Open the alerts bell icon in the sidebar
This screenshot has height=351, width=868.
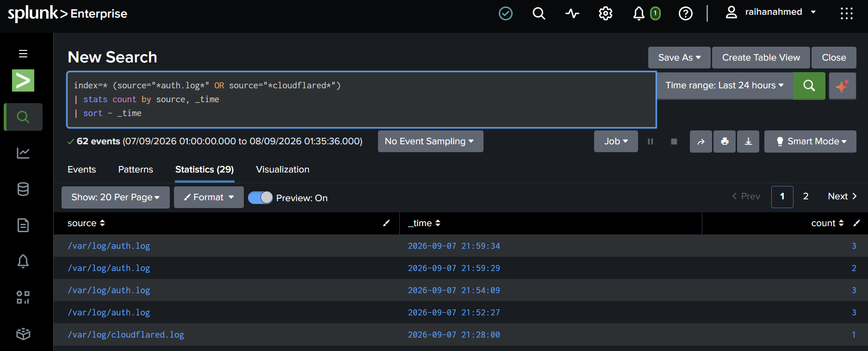pyautogui.click(x=23, y=261)
